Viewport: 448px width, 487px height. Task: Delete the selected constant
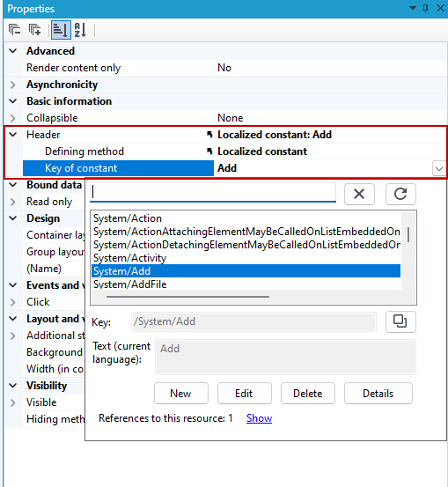308,394
